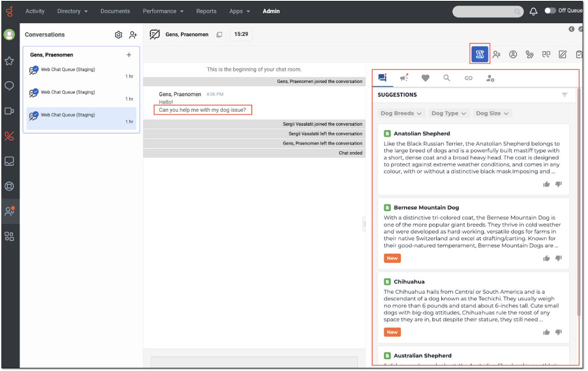Thumbs down the Chihuahua article
The image size is (588, 371).
(x=558, y=332)
